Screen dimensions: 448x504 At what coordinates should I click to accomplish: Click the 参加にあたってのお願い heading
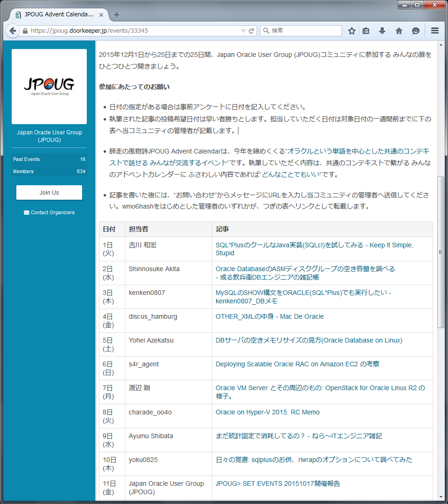click(x=134, y=87)
